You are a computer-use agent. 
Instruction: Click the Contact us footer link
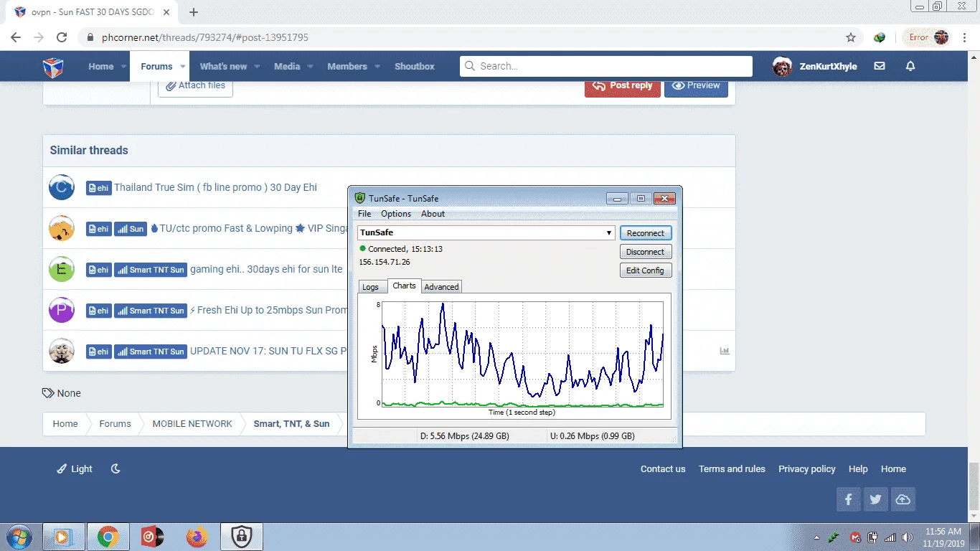(663, 468)
